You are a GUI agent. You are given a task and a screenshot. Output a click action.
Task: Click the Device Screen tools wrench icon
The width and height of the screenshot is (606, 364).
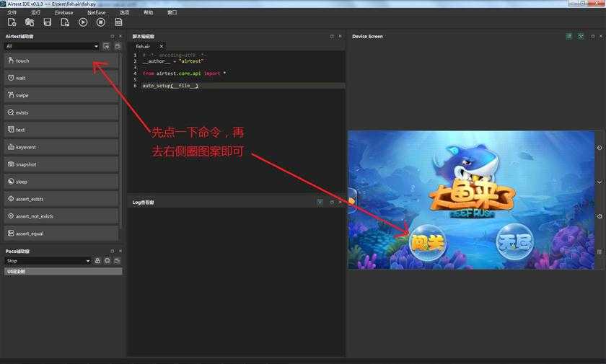[x=581, y=36]
